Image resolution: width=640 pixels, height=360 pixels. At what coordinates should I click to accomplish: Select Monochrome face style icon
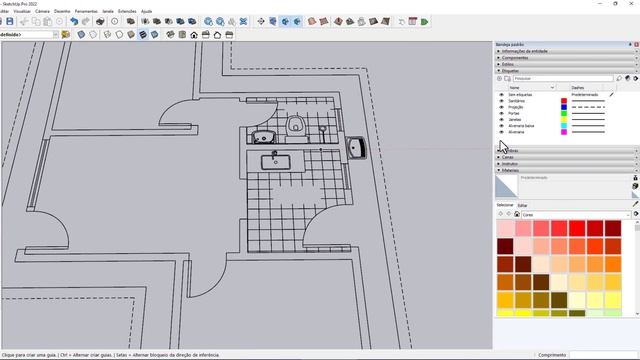tap(154, 35)
